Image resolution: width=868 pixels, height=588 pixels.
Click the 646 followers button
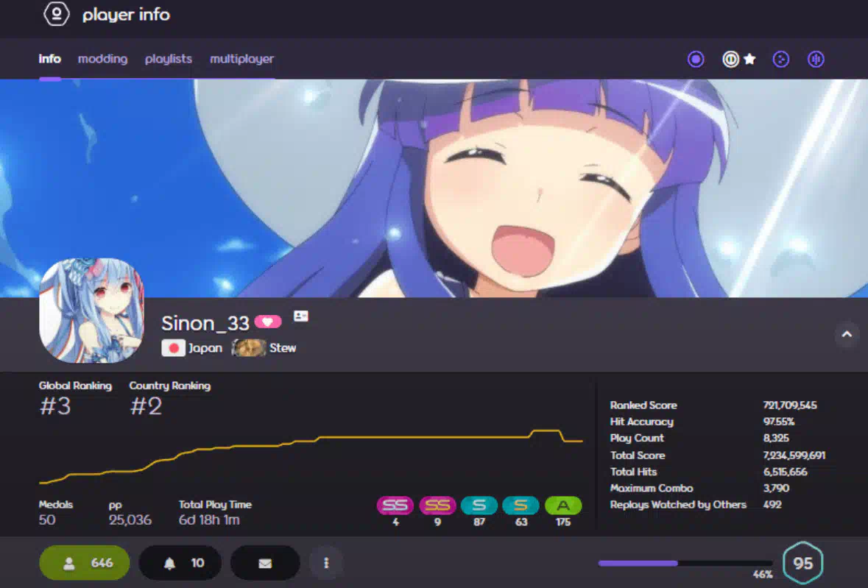[85, 563]
